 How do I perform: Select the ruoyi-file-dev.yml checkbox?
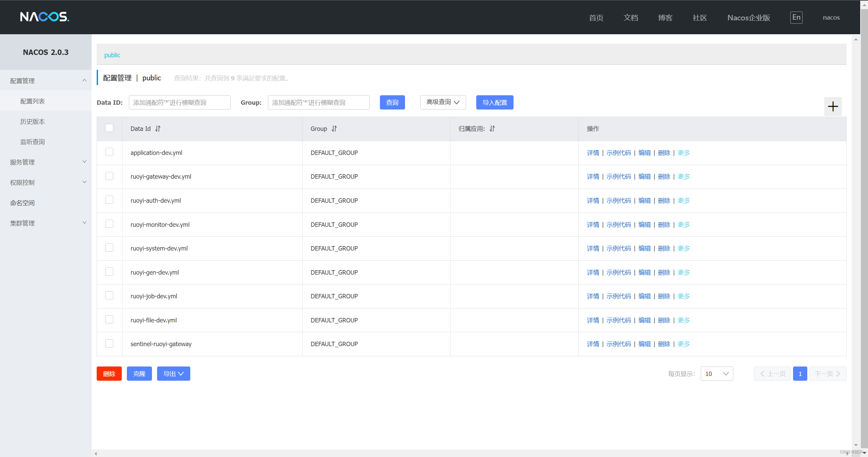(x=109, y=319)
